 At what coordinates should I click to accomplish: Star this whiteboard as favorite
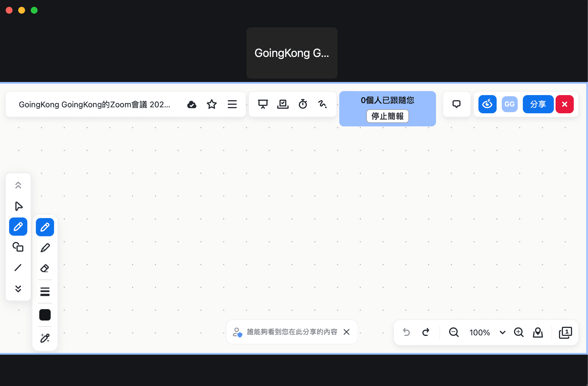(x=212, y=104)
